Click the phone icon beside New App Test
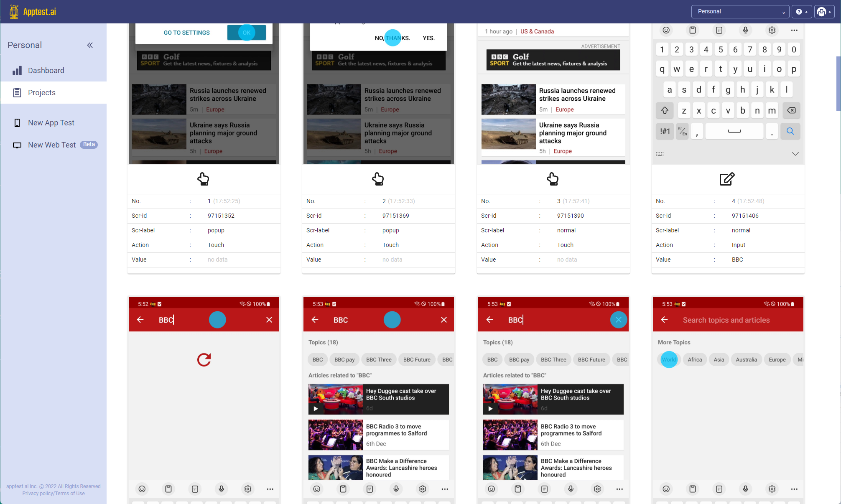 click(x=17, y=123)
